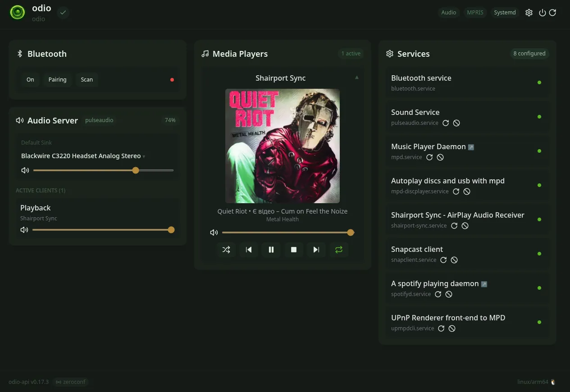Click the Bluetooth panel header icon

tap(20, 54)
